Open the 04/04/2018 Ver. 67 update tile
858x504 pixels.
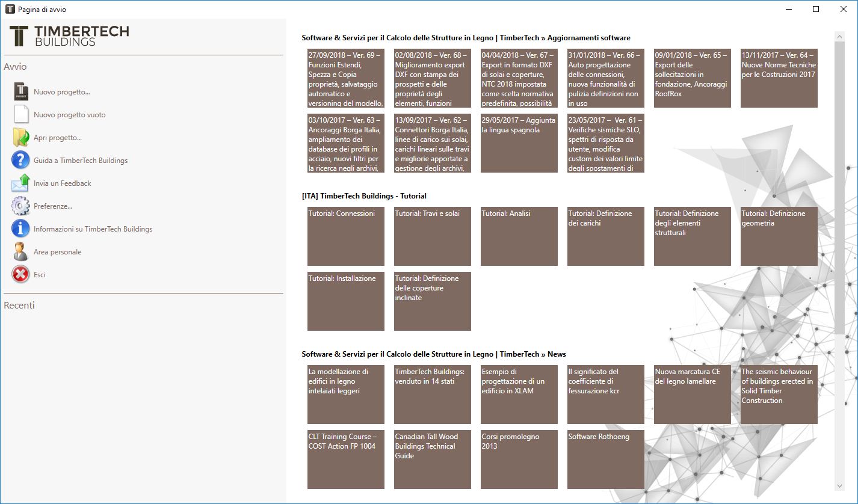[x=519, y=78]
